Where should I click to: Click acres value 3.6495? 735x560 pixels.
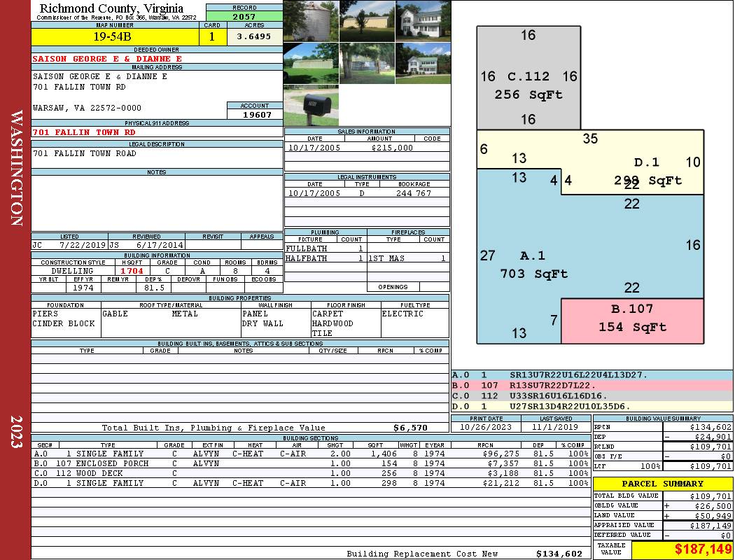[x=253, y=36]
